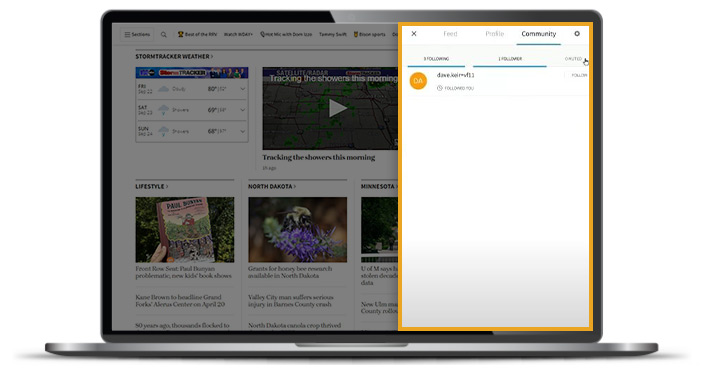705x372 pixels.
Task: Open Hot Mic with Dom Izzo
Action: [x=289, y=34]
